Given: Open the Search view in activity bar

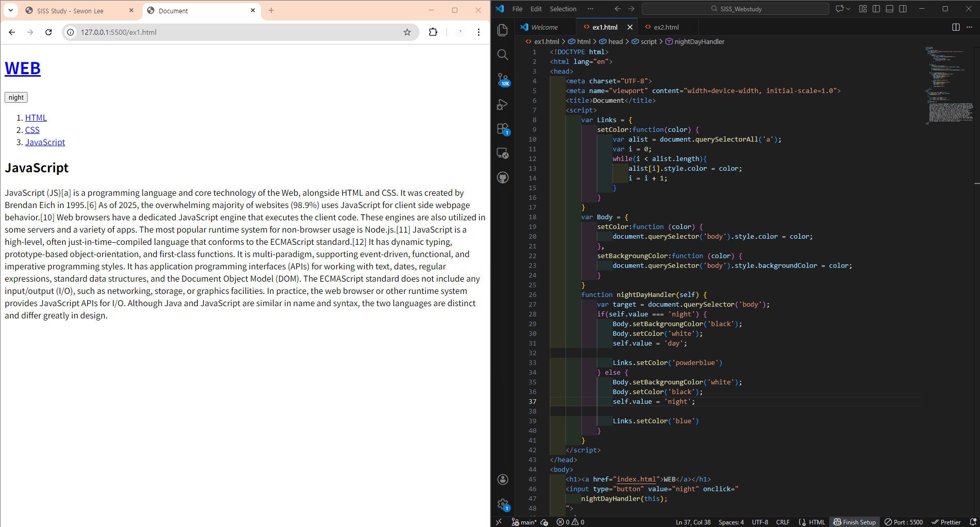Looking at the screenshot, I should (503, 55).
